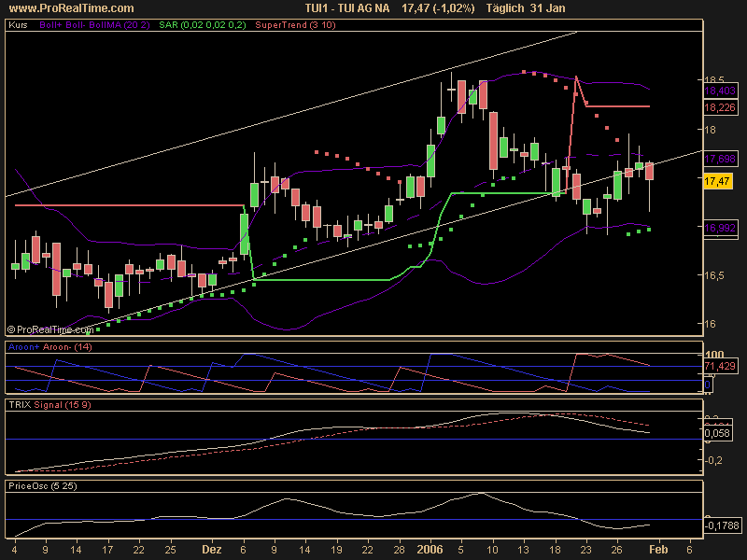
Task: Click the 71,429 Aroon value tag
Action: click(x=720, y=366)
